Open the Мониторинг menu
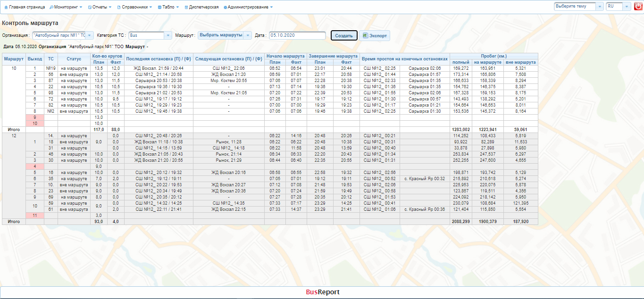Image resolution: width=644 pixels, height=299 pixels. click(x=66, y=7)
